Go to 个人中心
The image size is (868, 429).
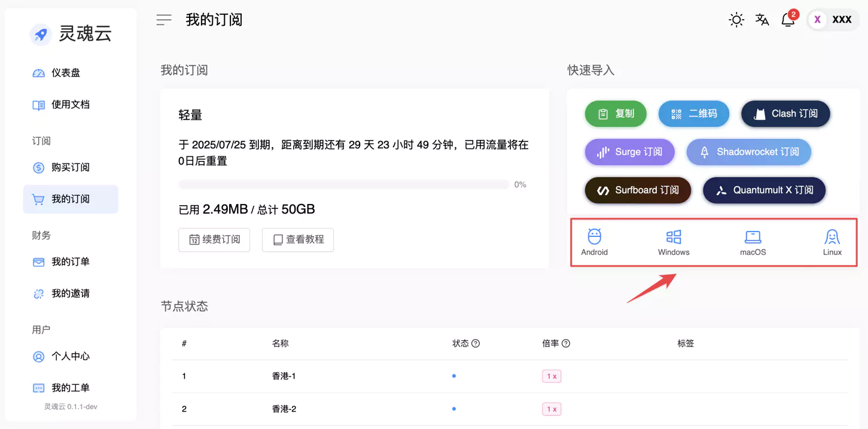(x=71, y=357)
